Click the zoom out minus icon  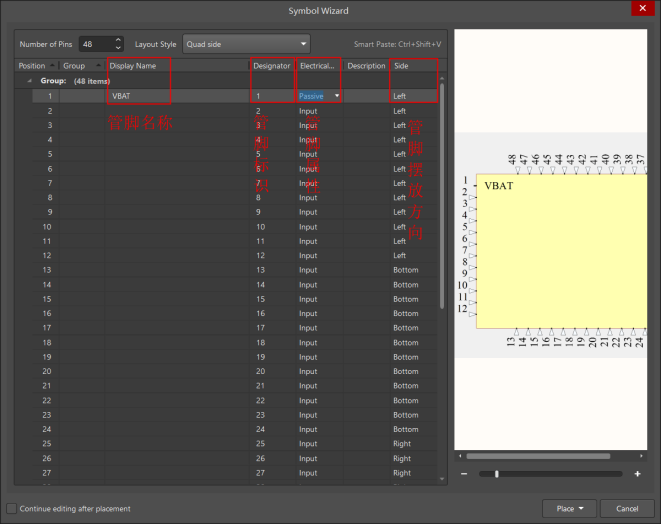465,474
